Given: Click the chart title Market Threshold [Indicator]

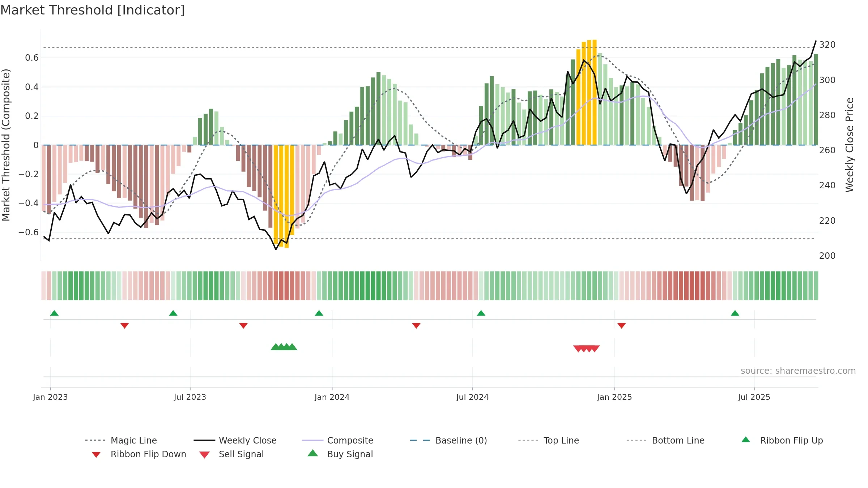Looking at the screenshot, I should (x=93, y=10).
